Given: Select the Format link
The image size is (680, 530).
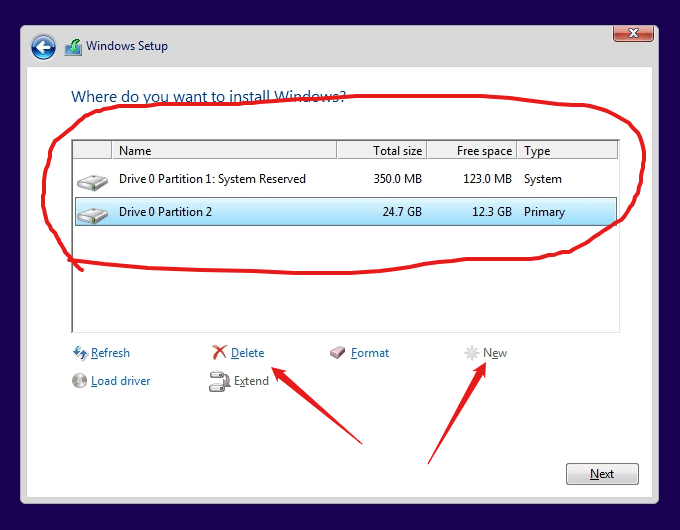Looking at the screenshot, I should 369,353.
